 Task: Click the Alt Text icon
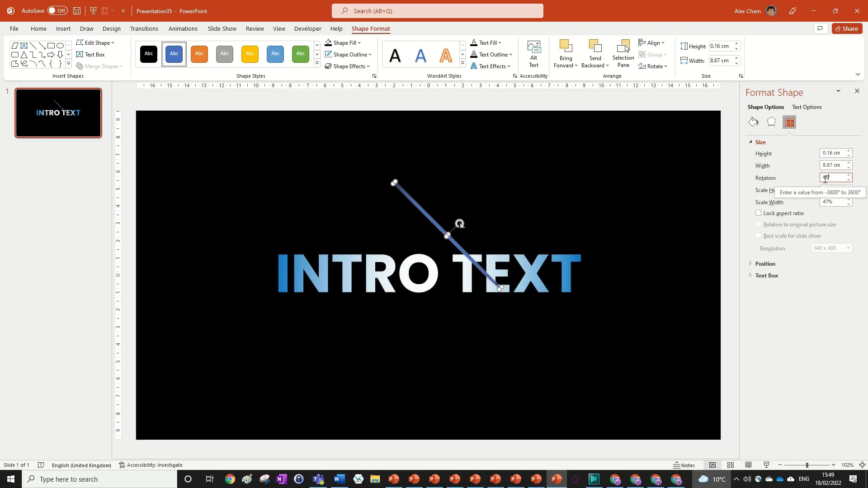pos(534,54)
